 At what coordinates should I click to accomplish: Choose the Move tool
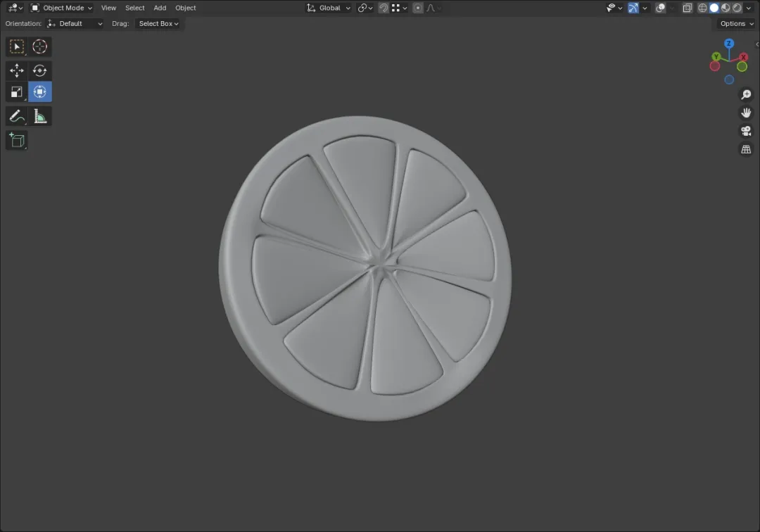coord(16,70)
